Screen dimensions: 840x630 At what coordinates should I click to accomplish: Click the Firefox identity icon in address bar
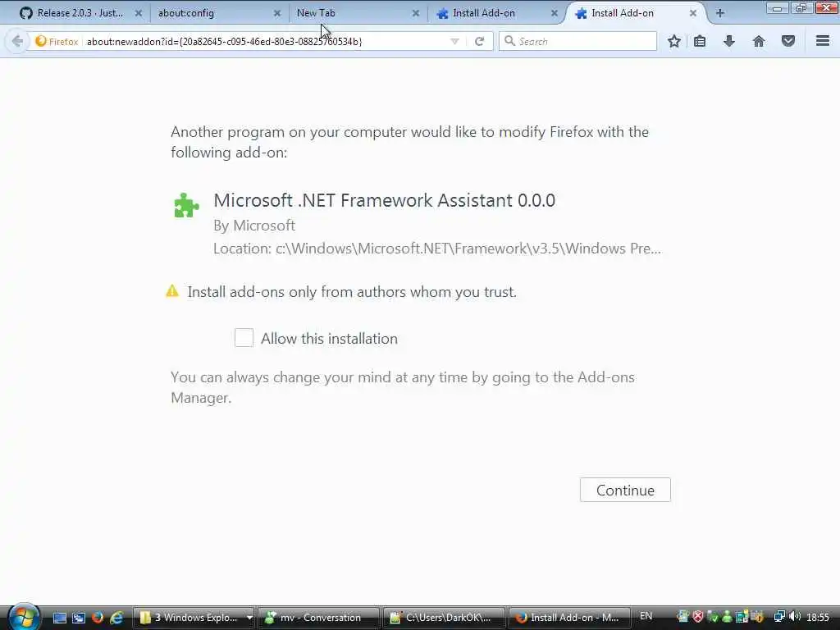point(41,41)
